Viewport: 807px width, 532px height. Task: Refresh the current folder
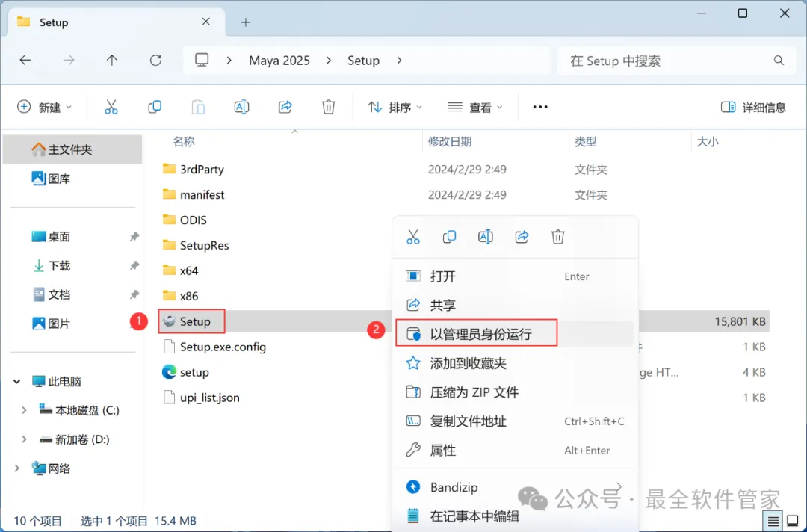[x=155, y=61]
